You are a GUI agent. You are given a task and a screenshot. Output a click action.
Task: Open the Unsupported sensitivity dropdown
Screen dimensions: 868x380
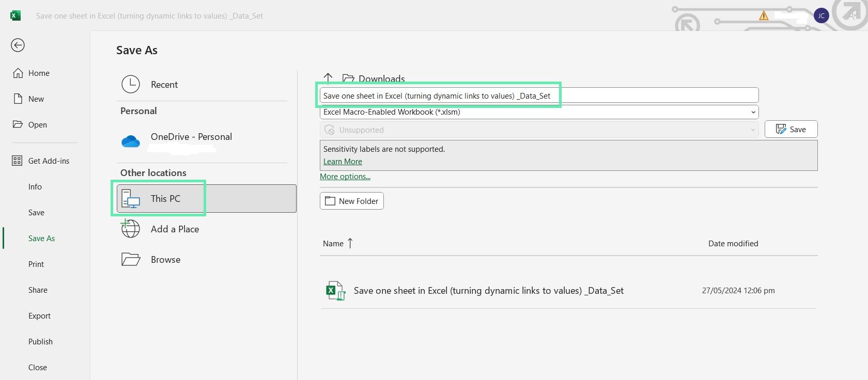[539, 130]
